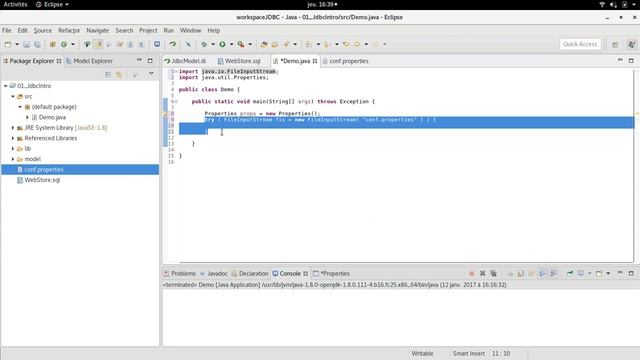
Task: Click the green refresh arrow toolbar icon
Action: [x=173, y=44]
